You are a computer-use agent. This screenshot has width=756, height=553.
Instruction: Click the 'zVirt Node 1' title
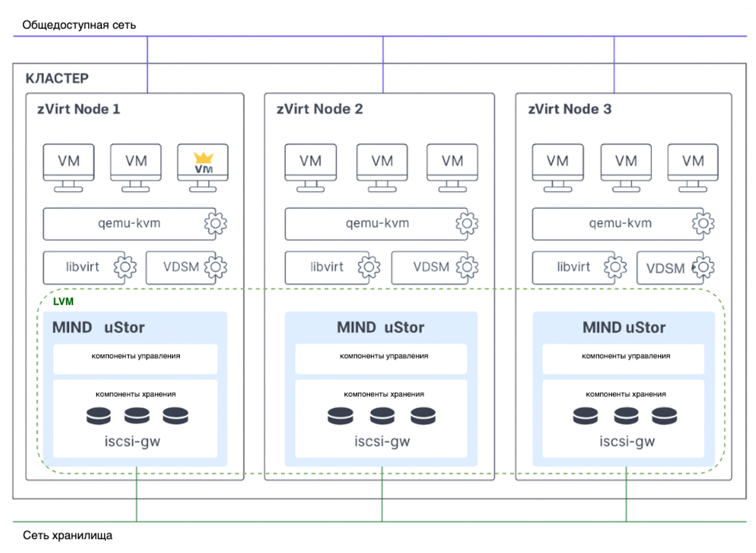pos(78,109)
